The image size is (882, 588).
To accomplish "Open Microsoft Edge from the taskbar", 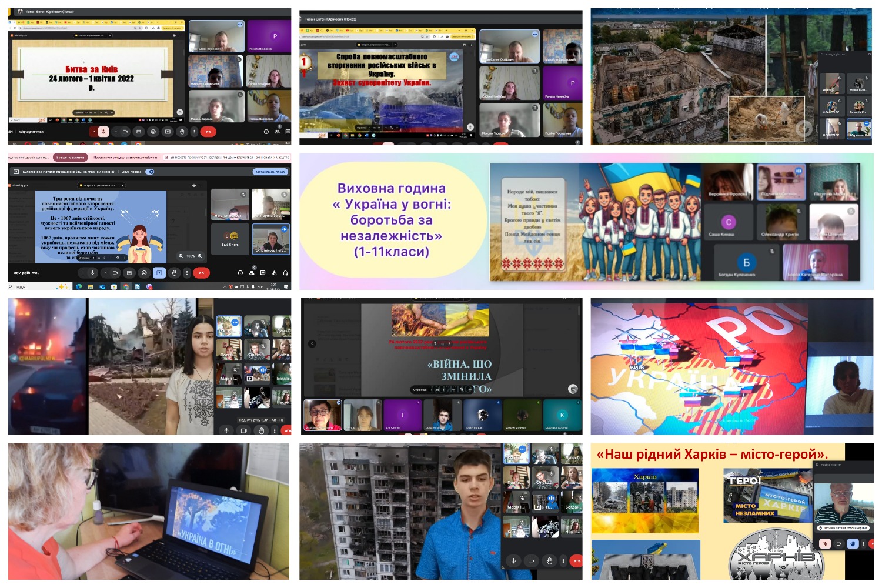I will 79,287.
